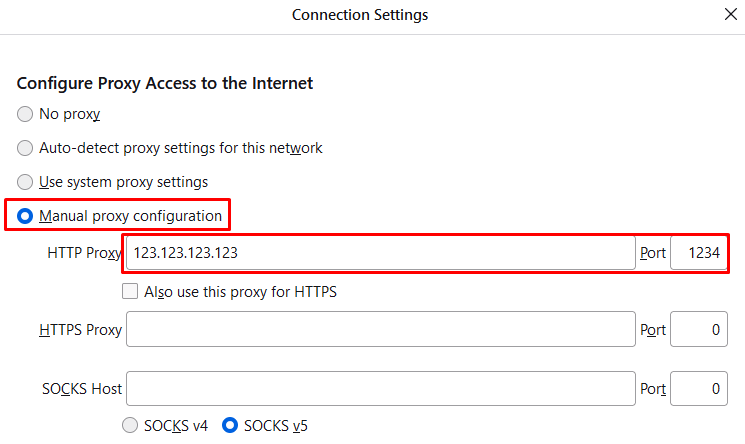Image resolution: width=745 pixels, height=444 pixels.
Task: Click the Port label beside SOCKS Host
Action: click(653, 388)
